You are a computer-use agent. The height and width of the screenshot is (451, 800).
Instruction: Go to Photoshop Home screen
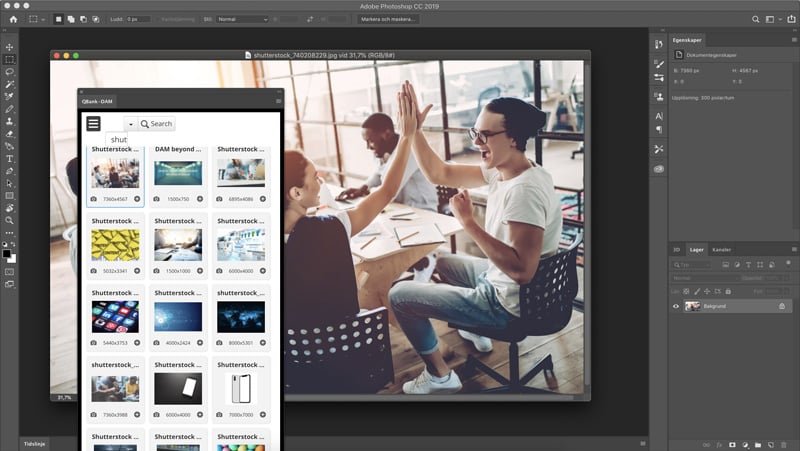pos(13,19)
